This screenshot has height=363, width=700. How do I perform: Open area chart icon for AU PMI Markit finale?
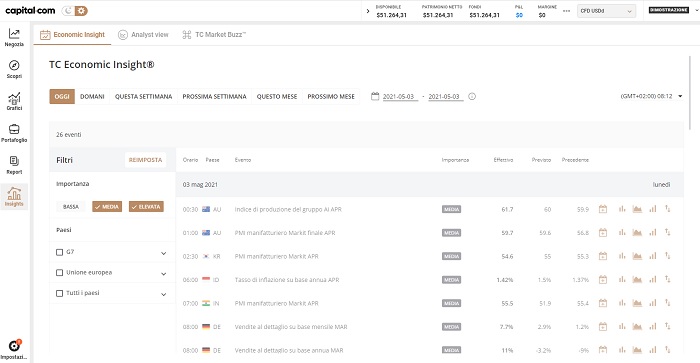(637, 233)
